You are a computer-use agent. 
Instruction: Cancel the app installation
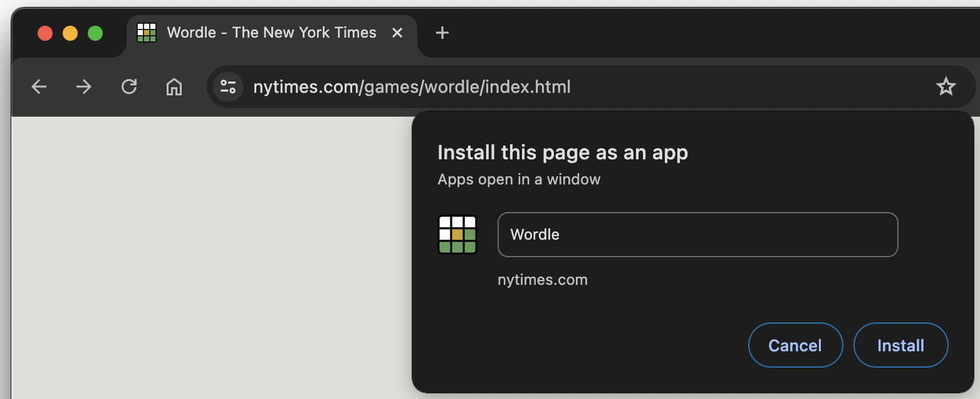[795, 345]
